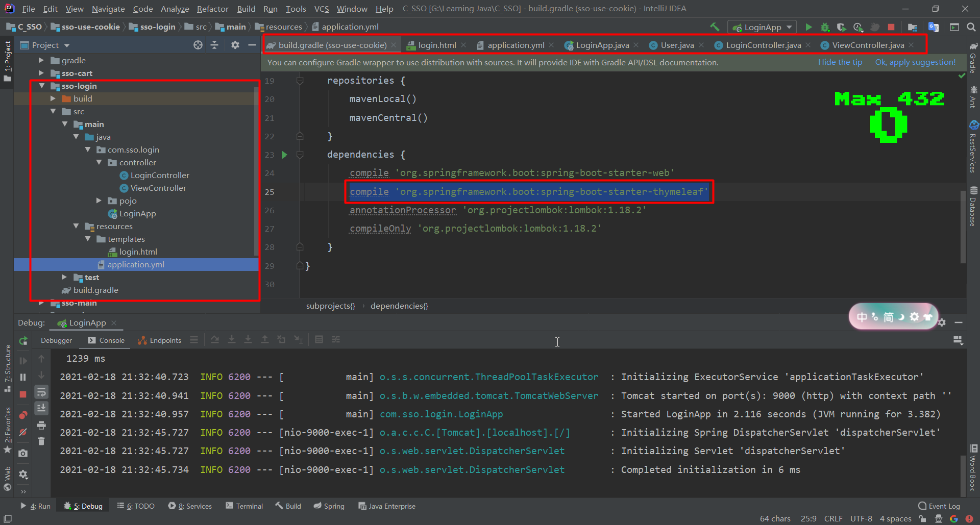Open Project Structure from the toolbar
980x525 pixels.
(913, 27)
